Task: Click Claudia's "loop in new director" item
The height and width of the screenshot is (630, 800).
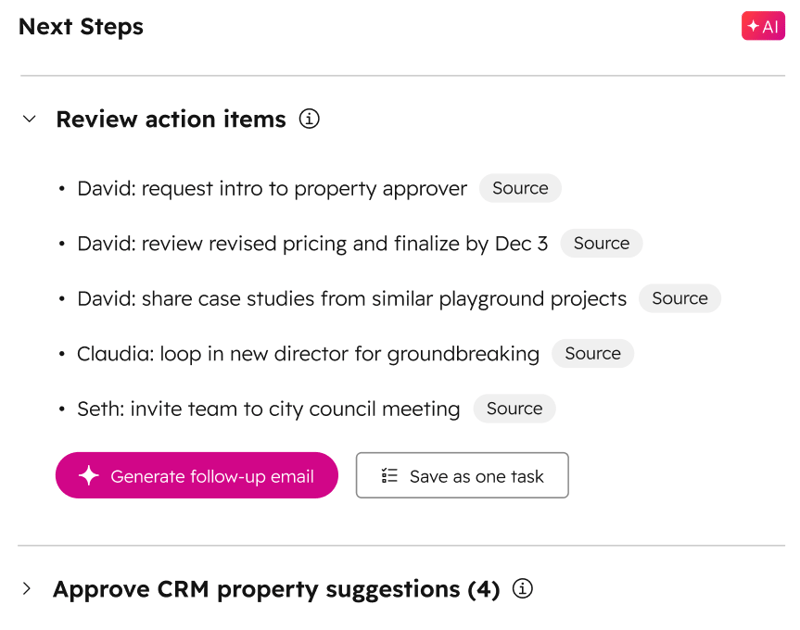Action: 308,353
